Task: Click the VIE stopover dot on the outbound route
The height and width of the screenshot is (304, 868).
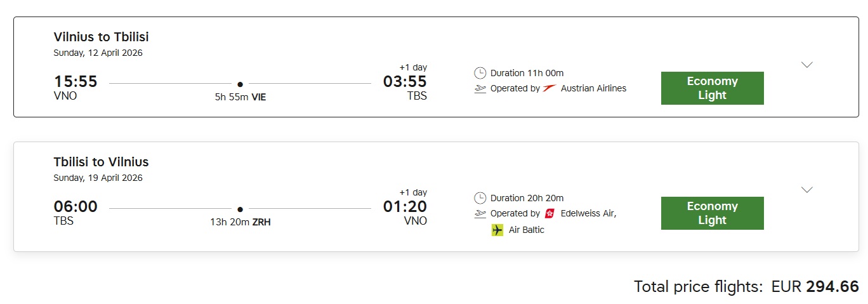Action: [x=240, y=84]
